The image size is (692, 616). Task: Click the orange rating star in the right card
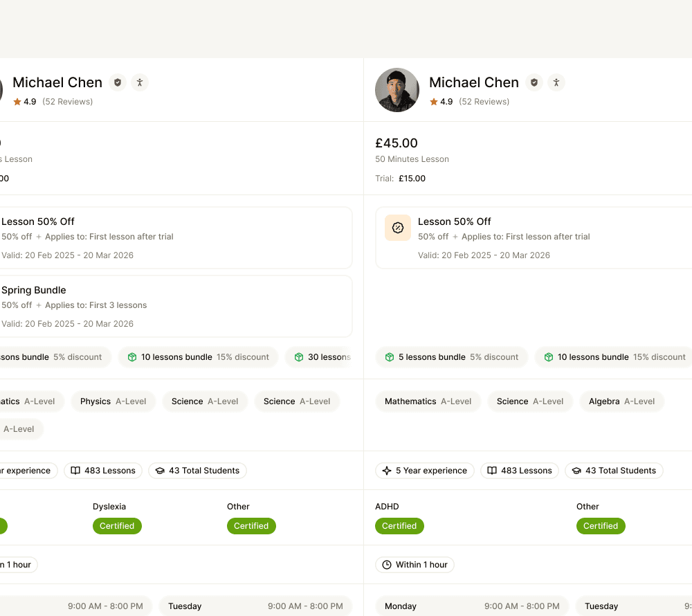point(434,102)
